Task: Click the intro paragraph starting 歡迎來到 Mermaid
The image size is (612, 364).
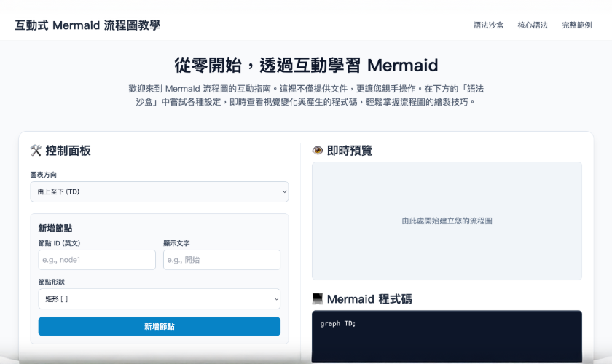Action: (x=306, y=95)
